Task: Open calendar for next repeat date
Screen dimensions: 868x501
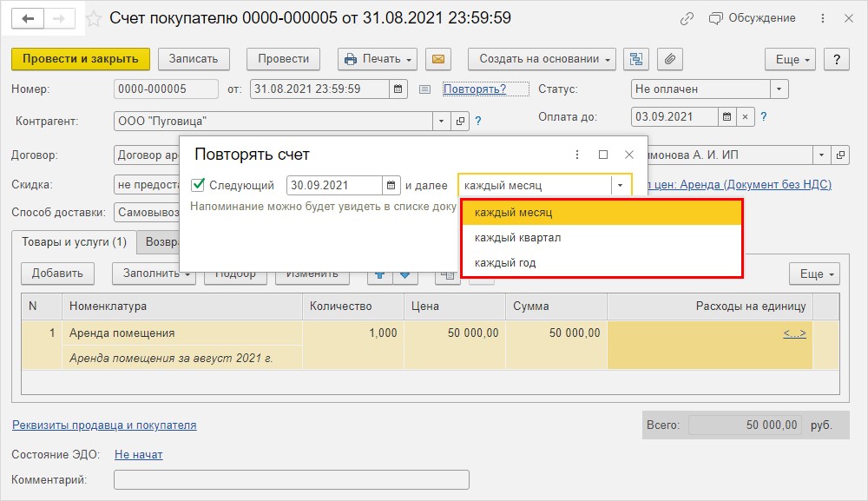Action: pos(392,185)
